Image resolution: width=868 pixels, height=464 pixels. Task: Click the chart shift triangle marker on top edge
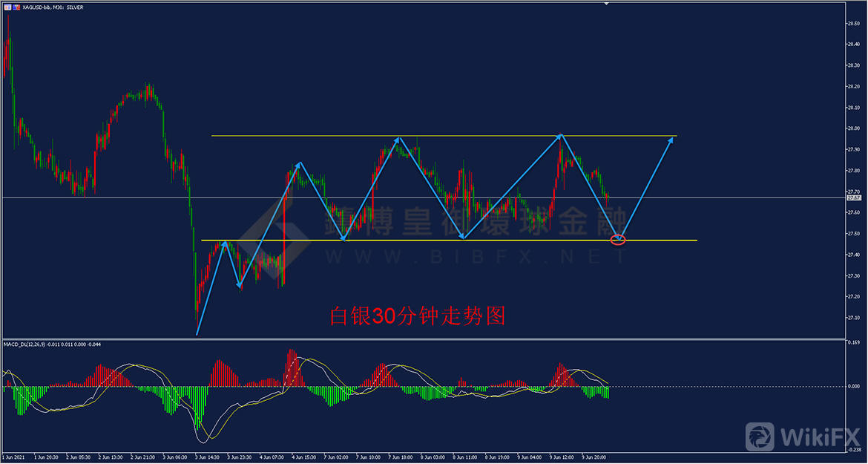coord(606,4)
